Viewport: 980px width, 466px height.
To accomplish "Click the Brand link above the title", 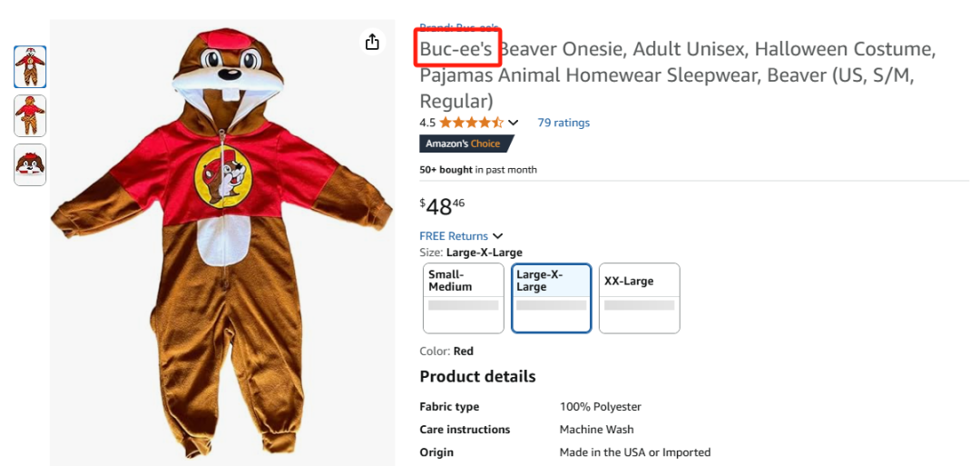I will [459, 26].
